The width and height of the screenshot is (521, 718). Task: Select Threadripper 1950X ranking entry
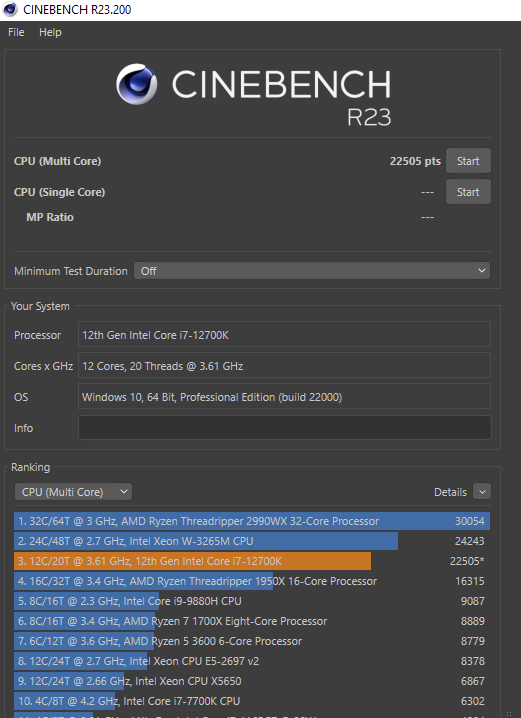252,581
